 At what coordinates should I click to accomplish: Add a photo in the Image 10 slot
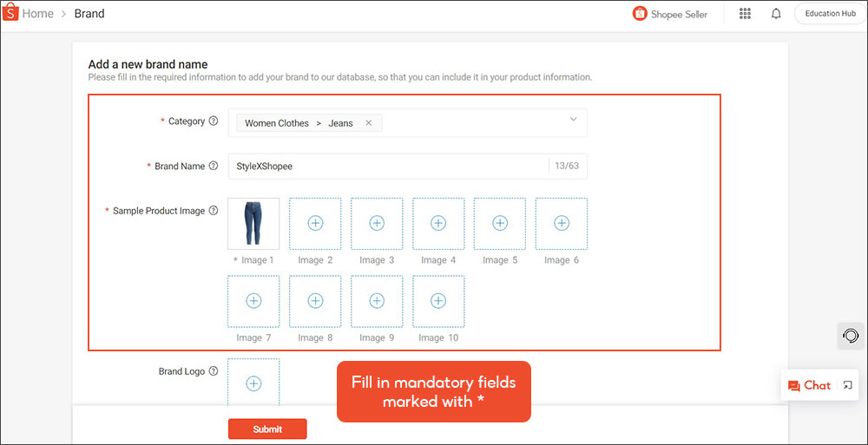click(438, 301)
